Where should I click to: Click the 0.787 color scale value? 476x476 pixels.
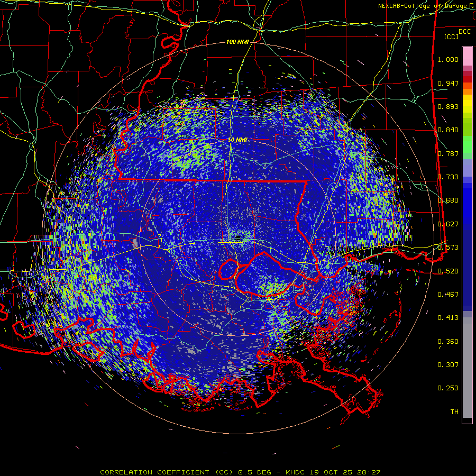[448, 153]
